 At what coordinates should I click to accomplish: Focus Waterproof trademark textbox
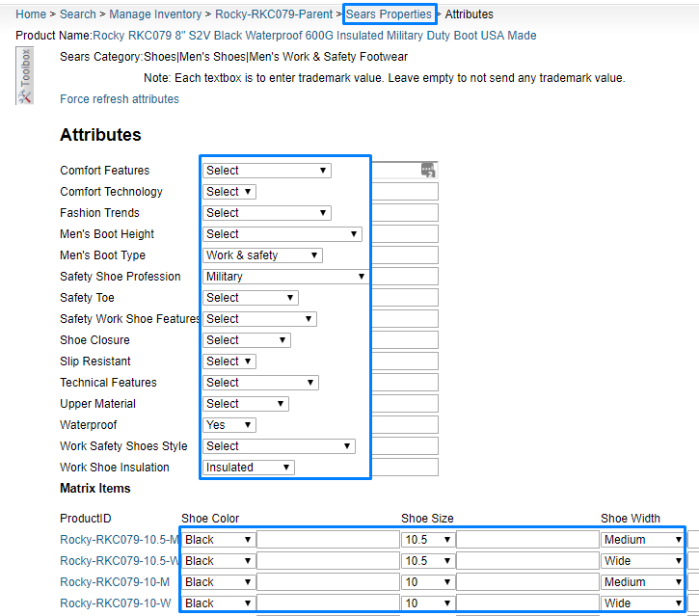pos(405,425)
